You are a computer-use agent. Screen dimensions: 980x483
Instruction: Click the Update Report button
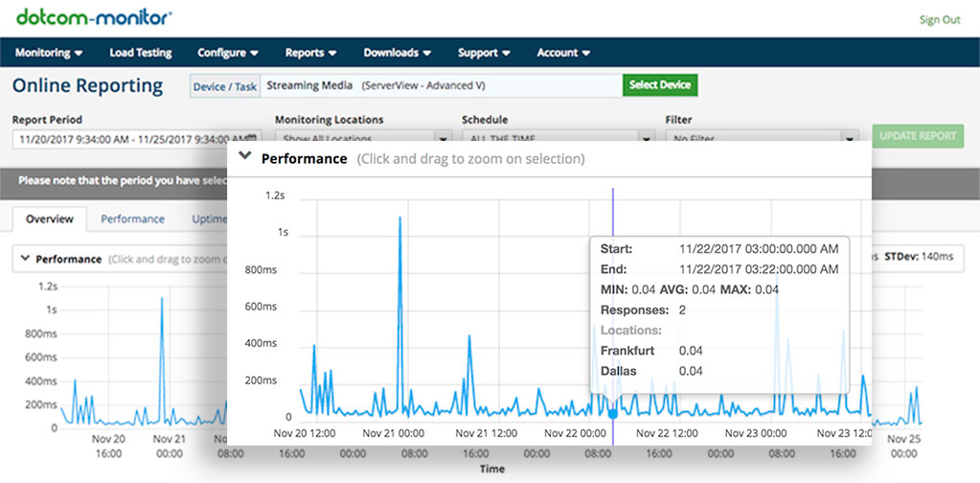coord(918,136)
